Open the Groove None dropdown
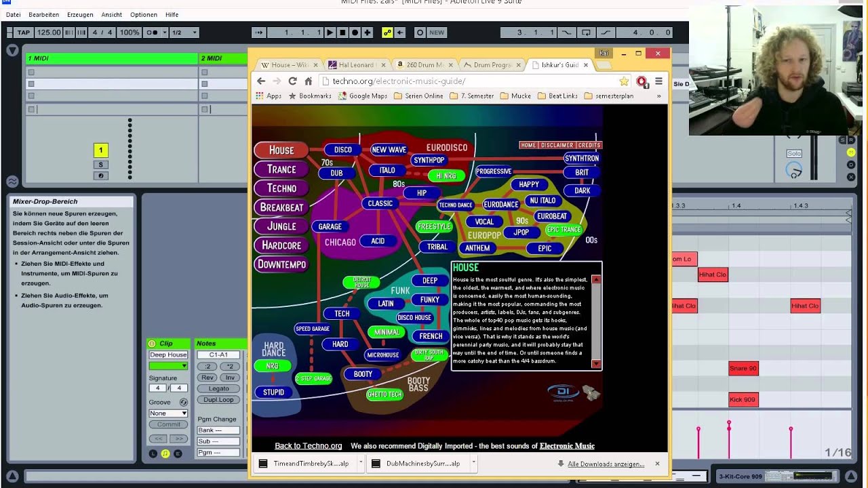Image resolution: width=868 pixels, height=488 pixels. point(168,413)
